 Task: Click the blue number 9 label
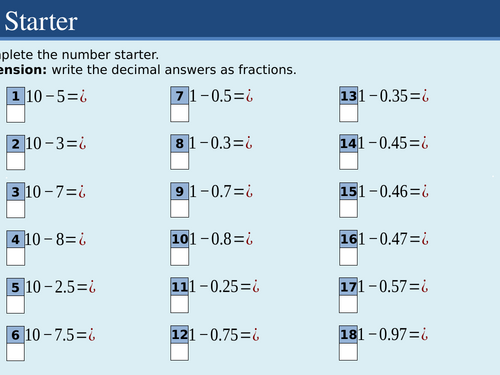(x=180, y=191)
